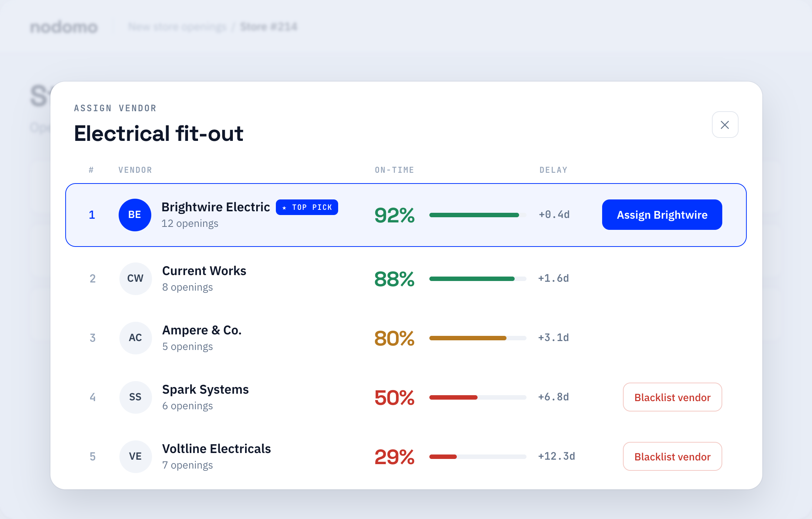This screenshot has width=812, height=519.
Task: Click the Top Pick badge
Action: 307,207
